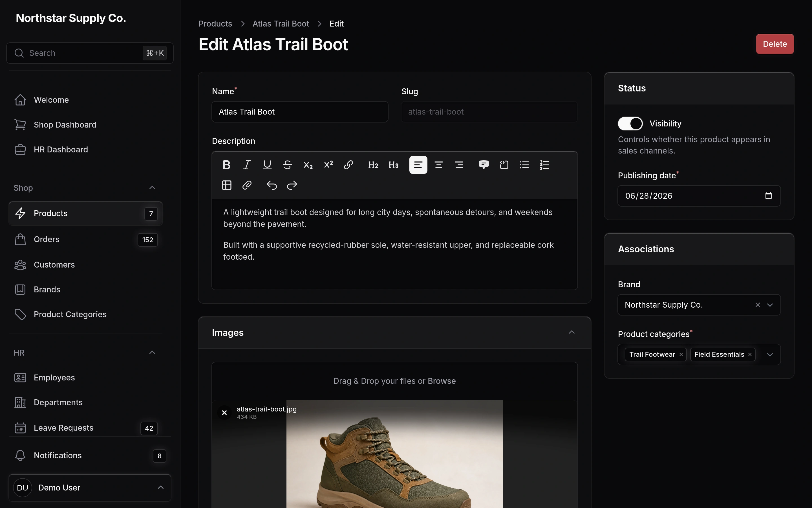Right-align the description text
This screenshot has height=508, width=812.
pyautogui.click(x=459, y=165)
